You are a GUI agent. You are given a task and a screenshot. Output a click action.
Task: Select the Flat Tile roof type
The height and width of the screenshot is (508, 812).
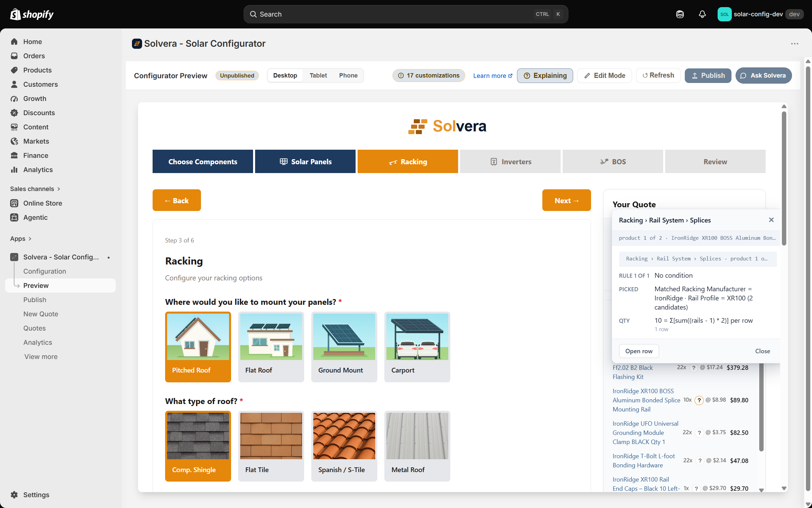(271, 446)
